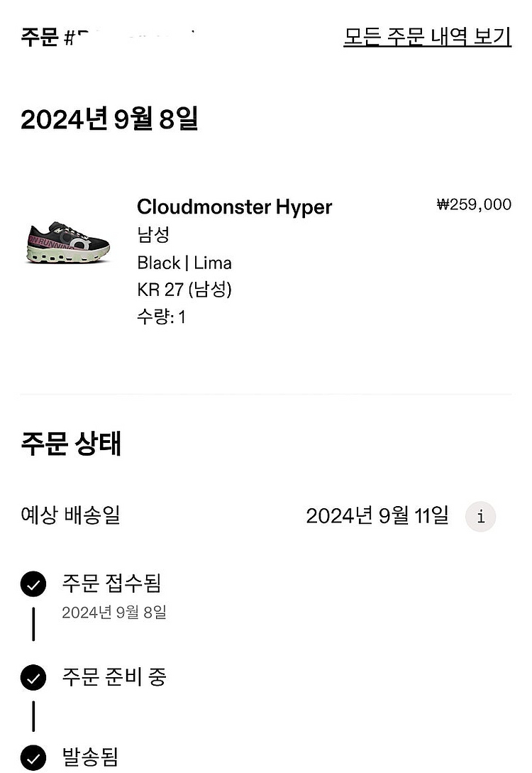Click the ₩259,000 price

point(474,205)
